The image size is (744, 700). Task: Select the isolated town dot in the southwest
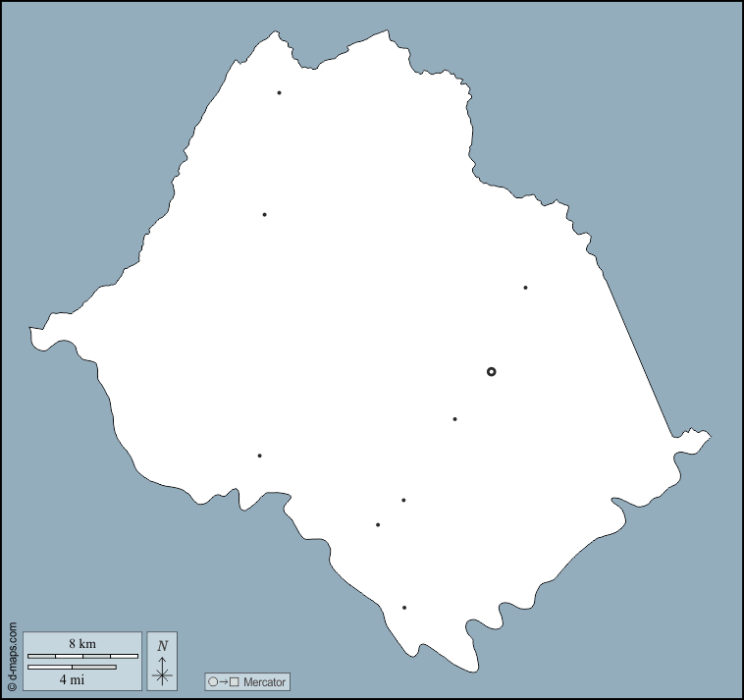259,456
